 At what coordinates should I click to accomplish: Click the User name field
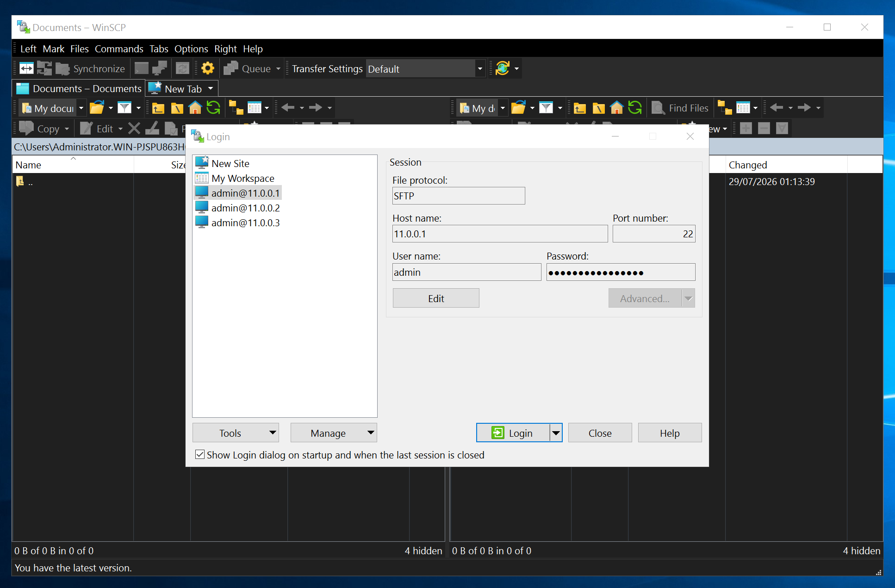click(x=466, y=272)
